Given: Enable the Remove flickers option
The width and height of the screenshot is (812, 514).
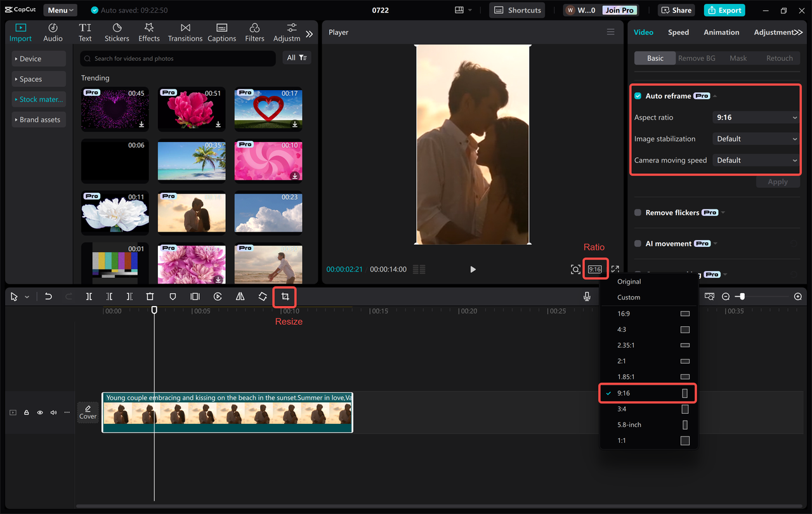Looking at the screenshot, I should (638, 213).
